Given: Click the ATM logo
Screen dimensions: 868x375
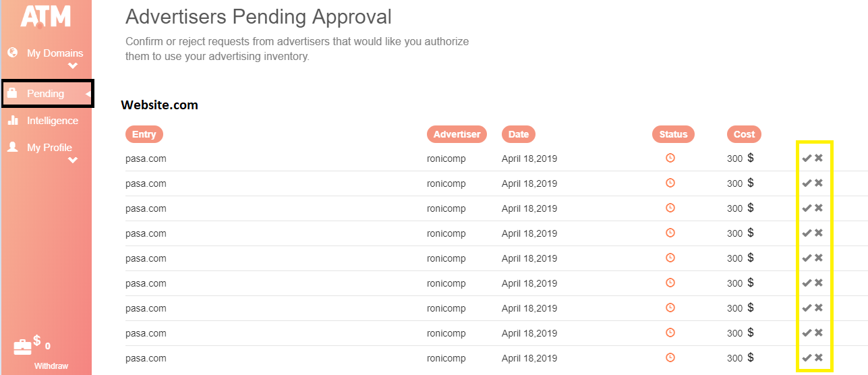Looking at the screenshot, I should tap(45, 16).
